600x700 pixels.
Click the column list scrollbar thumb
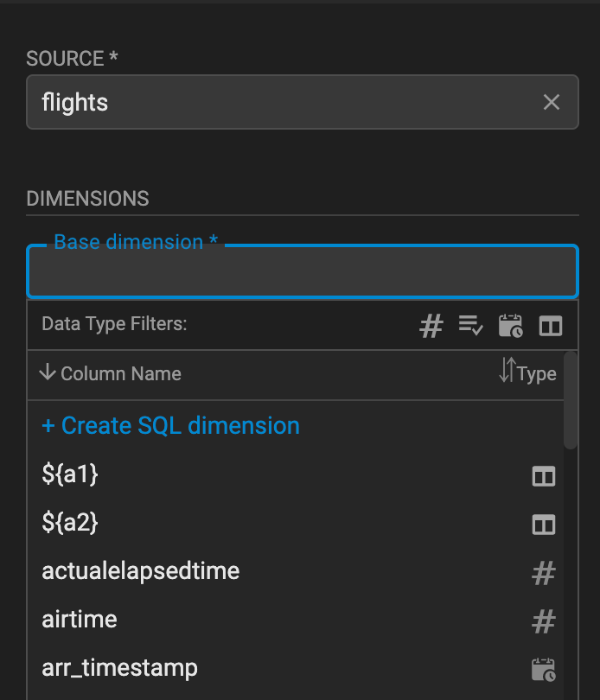click(571, 400)
